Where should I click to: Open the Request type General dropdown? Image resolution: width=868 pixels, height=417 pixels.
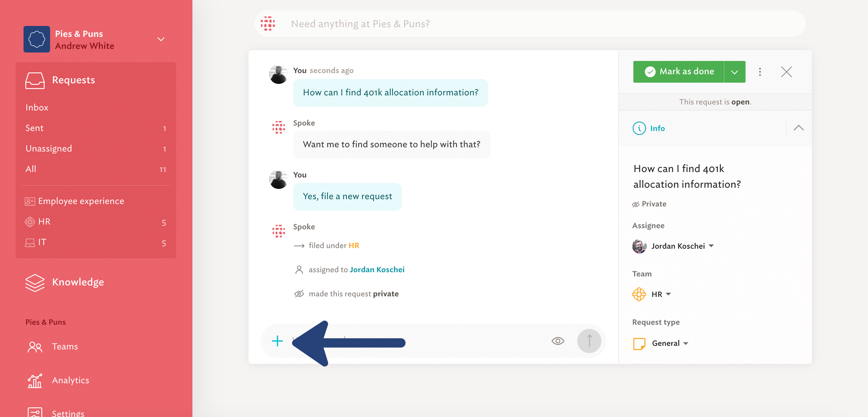670,343
